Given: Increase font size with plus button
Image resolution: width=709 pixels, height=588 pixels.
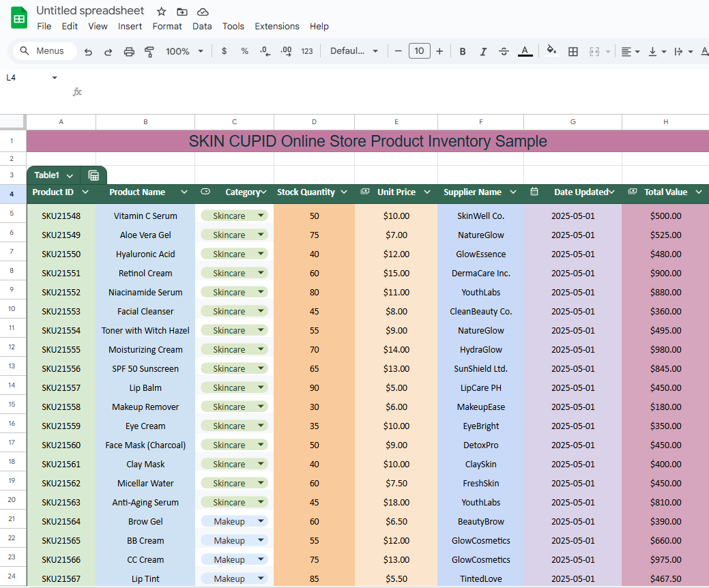Looking at the screenshot, I should coord(439,51).
